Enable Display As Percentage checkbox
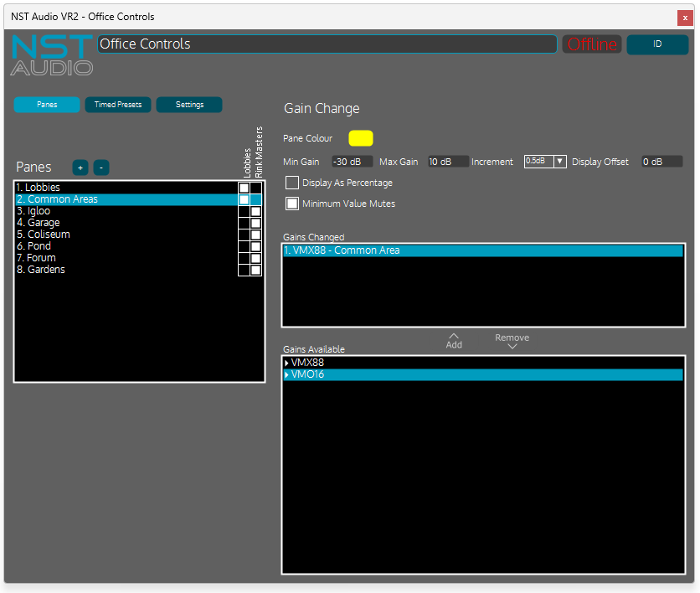 tap(292, 183)
